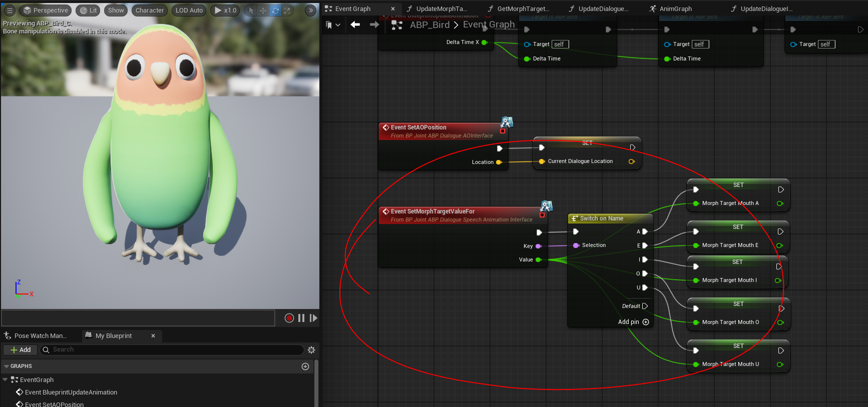Click Add pin on Switch on Name node
The width and height of the screenshot is (868, 407).
click(x=633, y=322)
